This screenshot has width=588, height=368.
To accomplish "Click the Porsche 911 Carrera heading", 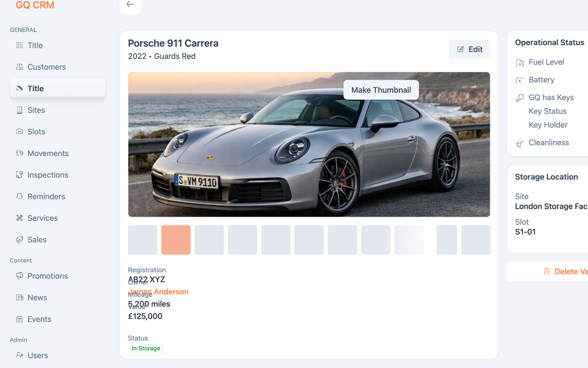I will 173,43.
